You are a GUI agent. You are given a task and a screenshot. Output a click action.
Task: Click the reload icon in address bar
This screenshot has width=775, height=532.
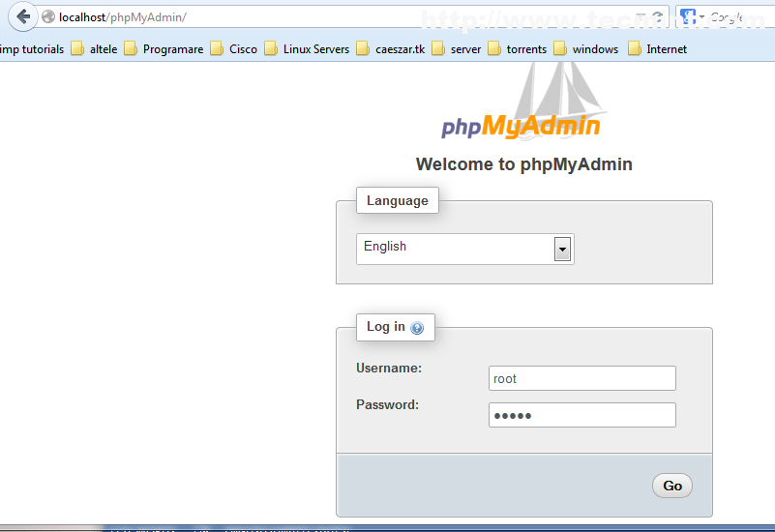click(657, 17)
